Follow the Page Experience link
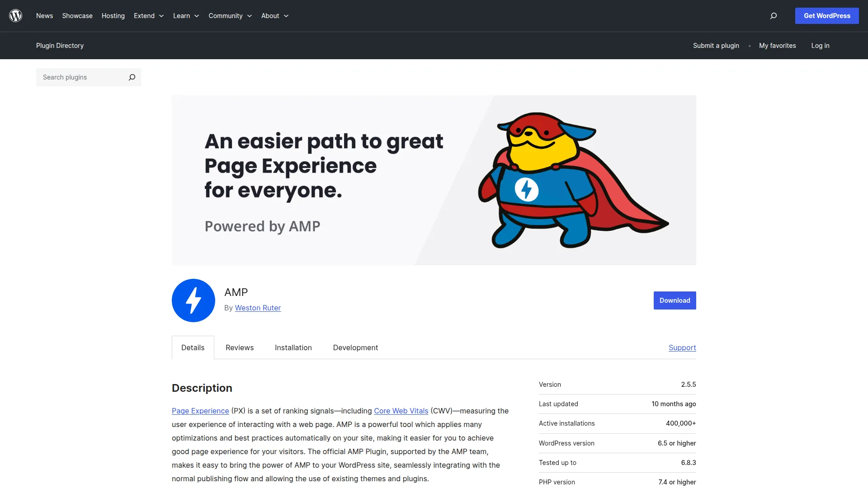Image resolution: width=868 pixels, height=488 pixels. point(200,411)
